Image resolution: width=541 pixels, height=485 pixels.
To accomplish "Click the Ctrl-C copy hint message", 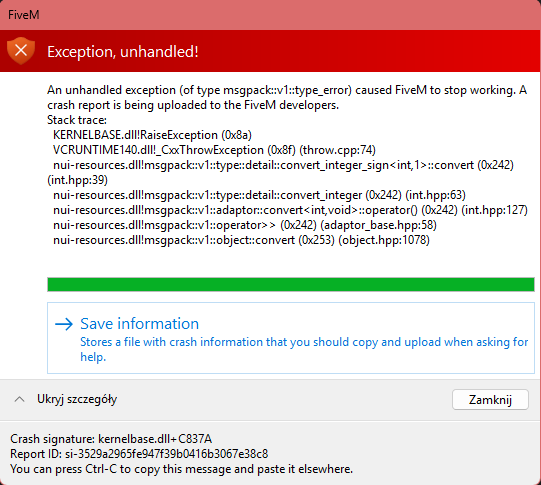I will (181, 469).
